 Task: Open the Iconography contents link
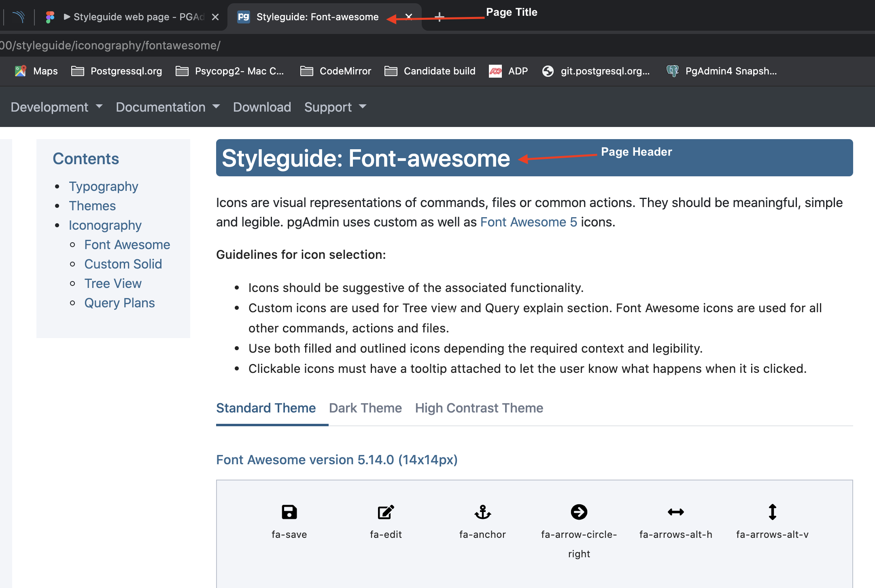coord(105,225)
